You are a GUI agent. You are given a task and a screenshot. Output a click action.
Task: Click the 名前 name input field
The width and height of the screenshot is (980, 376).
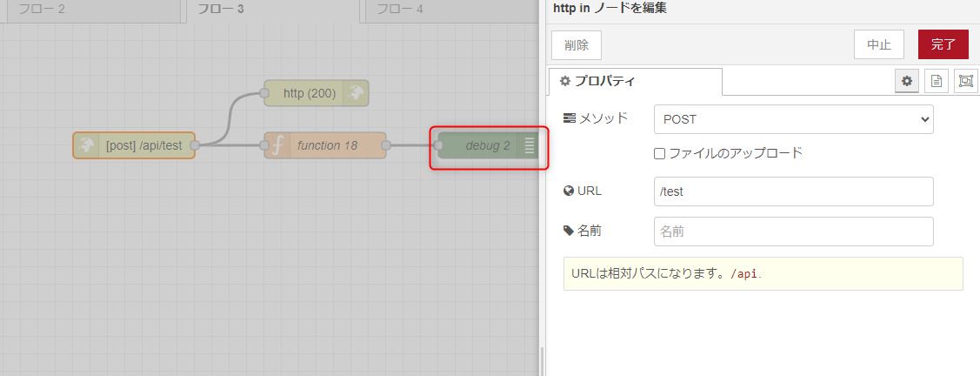click(x=793, y=232)
